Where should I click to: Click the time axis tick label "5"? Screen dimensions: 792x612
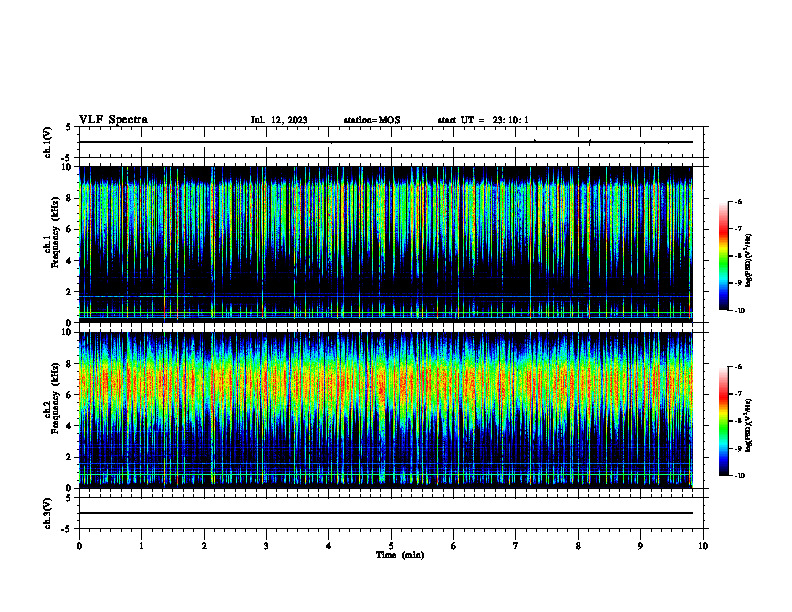tap(391, 546)
